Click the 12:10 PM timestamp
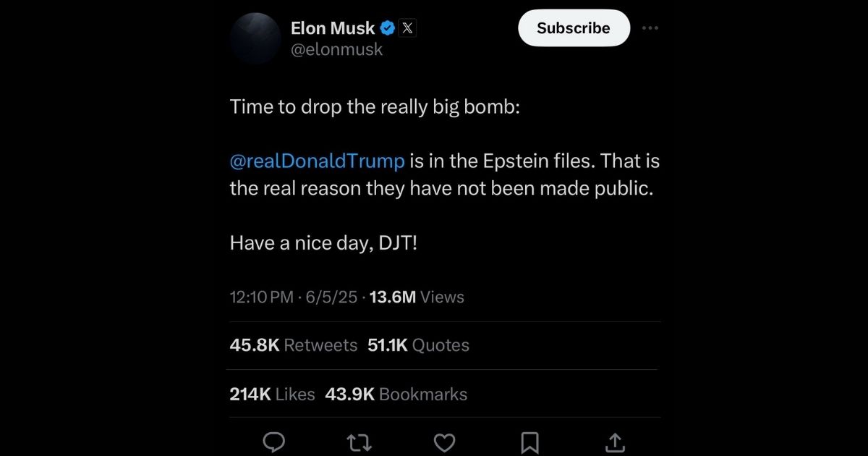 coord(260,297)
